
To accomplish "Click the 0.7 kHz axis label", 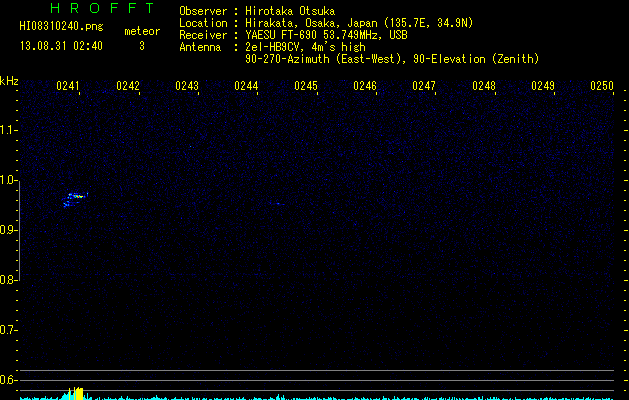I will 8,330.
